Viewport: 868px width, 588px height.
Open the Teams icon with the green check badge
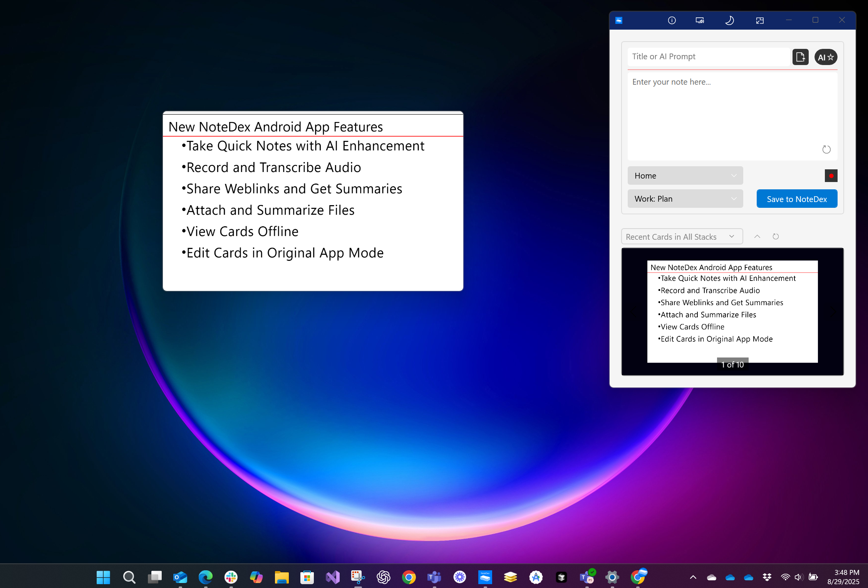tap(587, 576)
